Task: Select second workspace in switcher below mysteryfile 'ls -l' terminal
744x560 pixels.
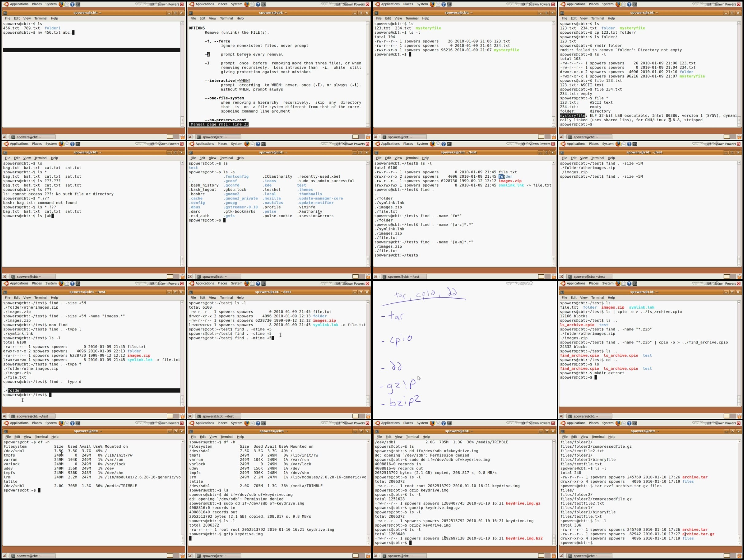Action: click(x=548, y=137)
